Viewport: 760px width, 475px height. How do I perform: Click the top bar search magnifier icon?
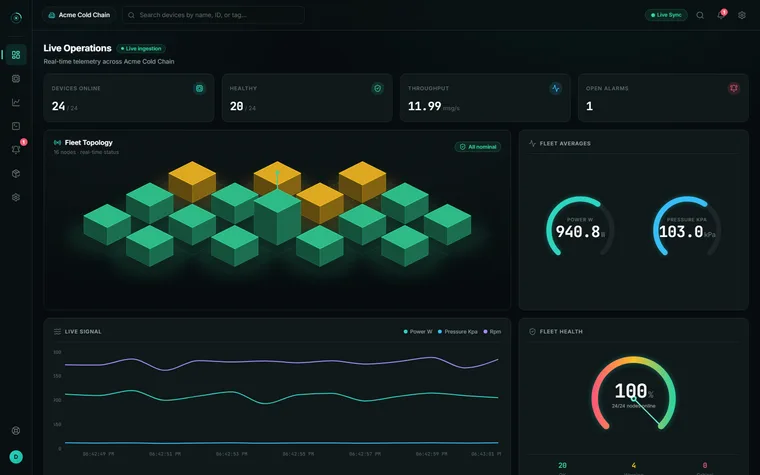pos(700,15)
